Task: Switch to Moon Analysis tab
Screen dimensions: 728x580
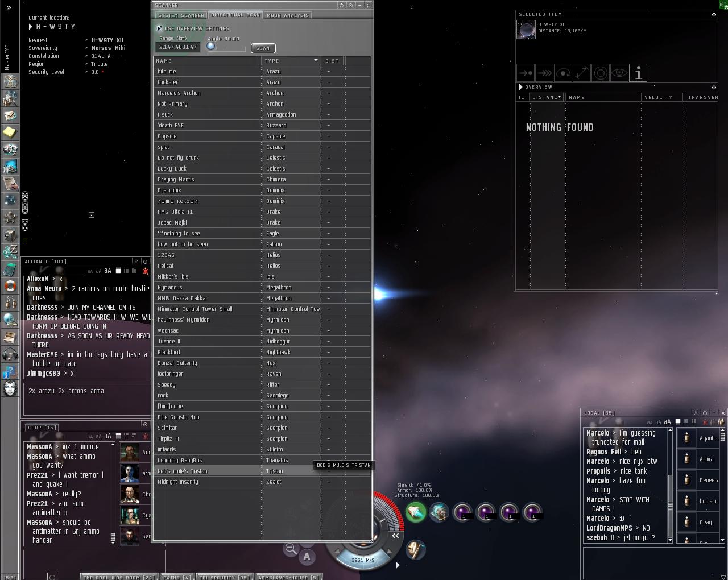Action: click(x=288, y=15)
